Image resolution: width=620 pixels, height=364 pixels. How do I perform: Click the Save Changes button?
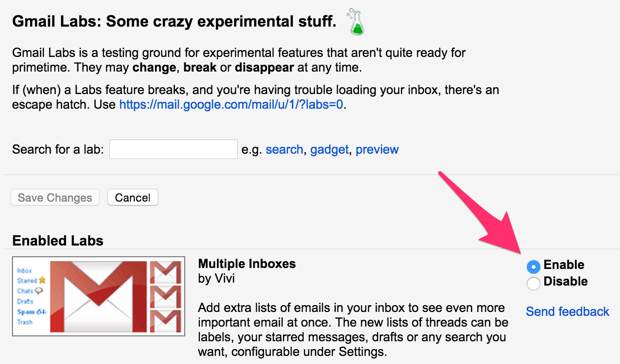tap(55, 198)
